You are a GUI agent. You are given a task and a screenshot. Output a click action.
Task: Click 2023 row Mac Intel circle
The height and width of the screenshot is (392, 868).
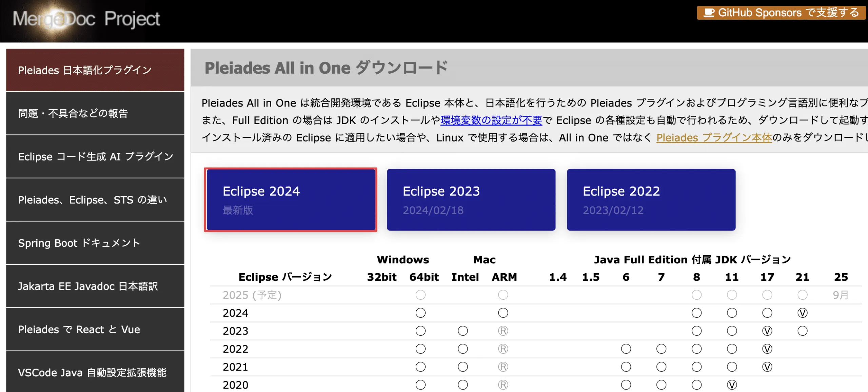pyautogui.click(x=463, y=331)
